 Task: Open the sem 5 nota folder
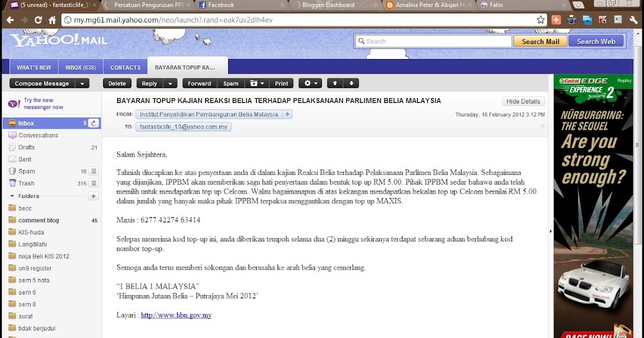[33, 280]
